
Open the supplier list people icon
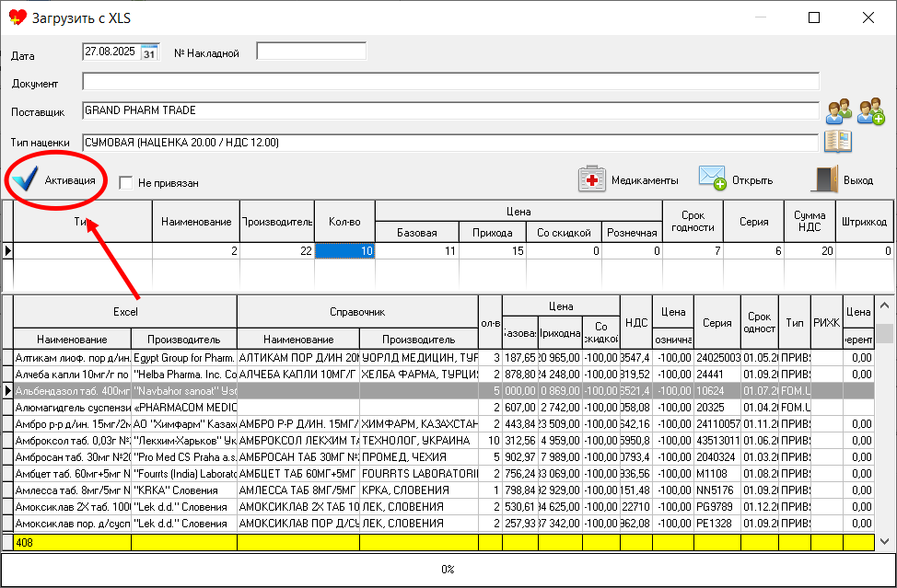[838, 112]
